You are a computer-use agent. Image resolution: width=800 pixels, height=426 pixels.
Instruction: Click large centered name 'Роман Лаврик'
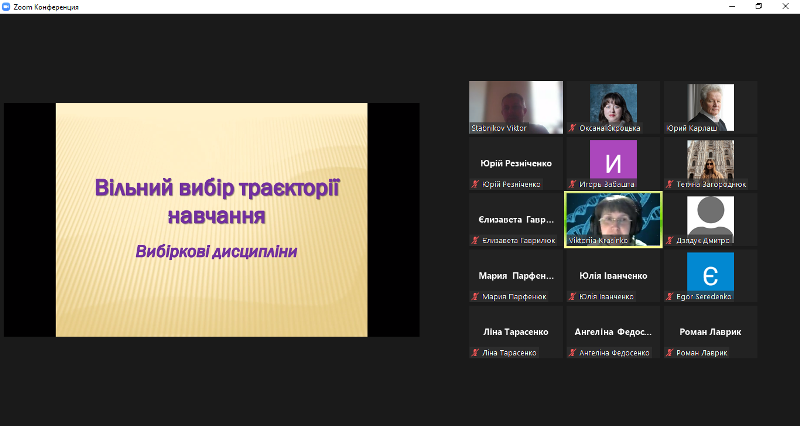[x=710, y=332]
